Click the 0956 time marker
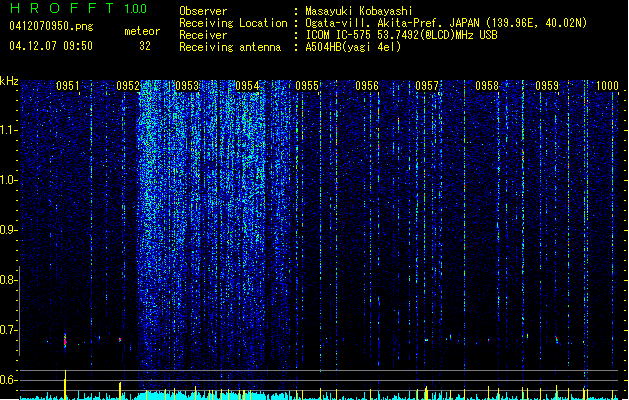 (x=367, y=86)
